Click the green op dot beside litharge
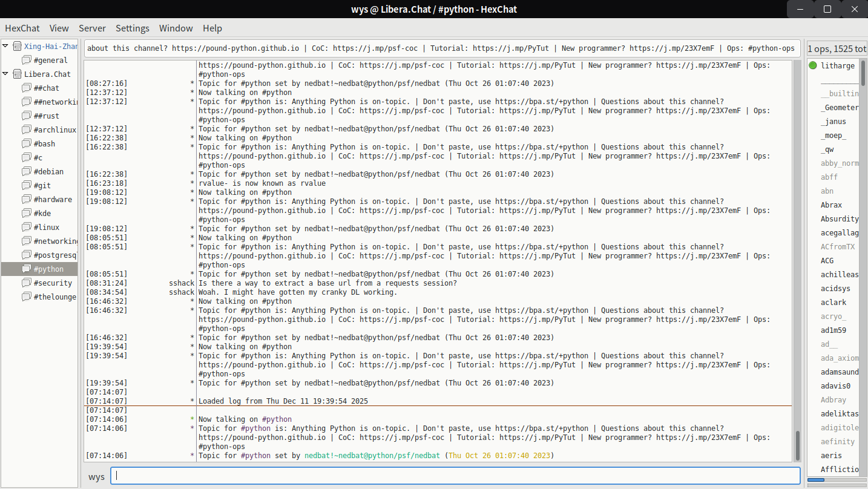Image resolution: width=868 pixels, height=489 pixels. pyautogui.click(x=812, y=65)
